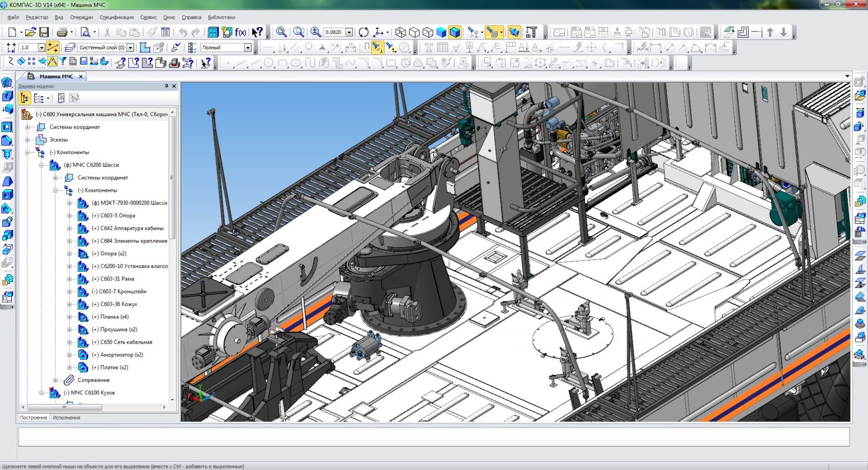Screen dimensions: 868x470
Task: Open the zoom scale 0.0820 dropdown
Action: pyautogui.click(x=349, y=32)
